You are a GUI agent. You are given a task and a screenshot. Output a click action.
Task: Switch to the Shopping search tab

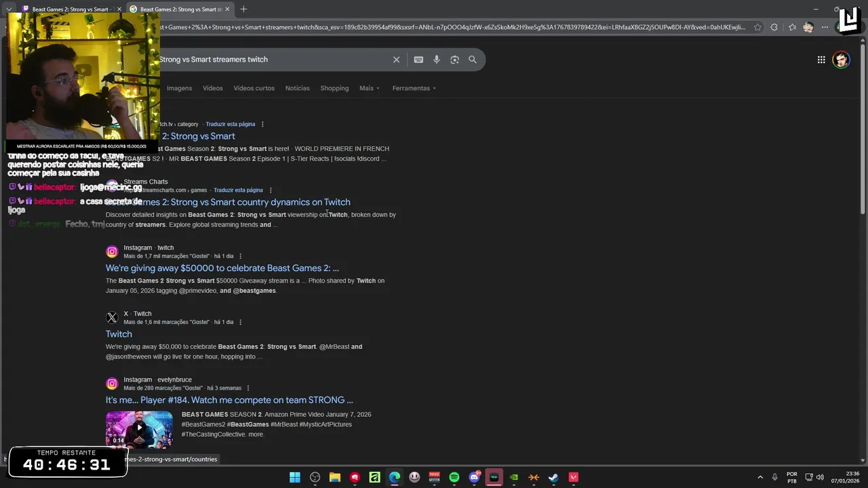click(334, 88)
